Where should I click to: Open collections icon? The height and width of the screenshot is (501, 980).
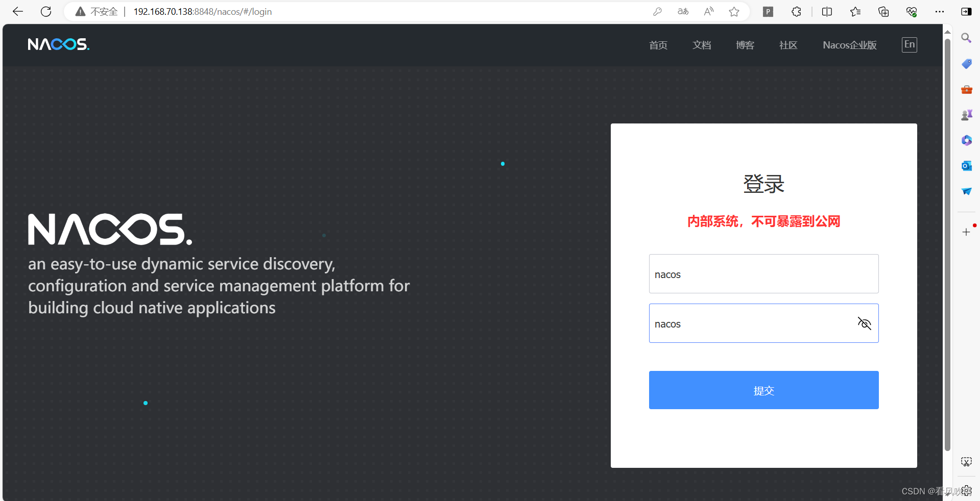pyautogui.click(x=883, y=12)
